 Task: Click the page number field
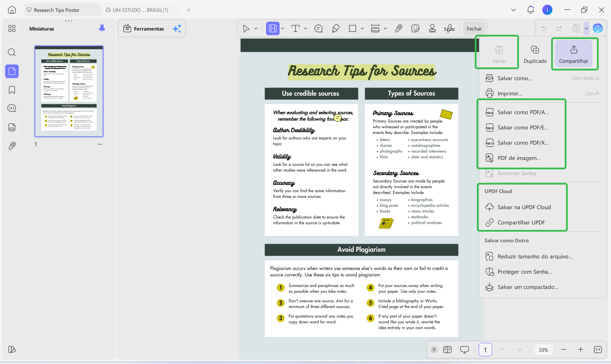[485, 350]
